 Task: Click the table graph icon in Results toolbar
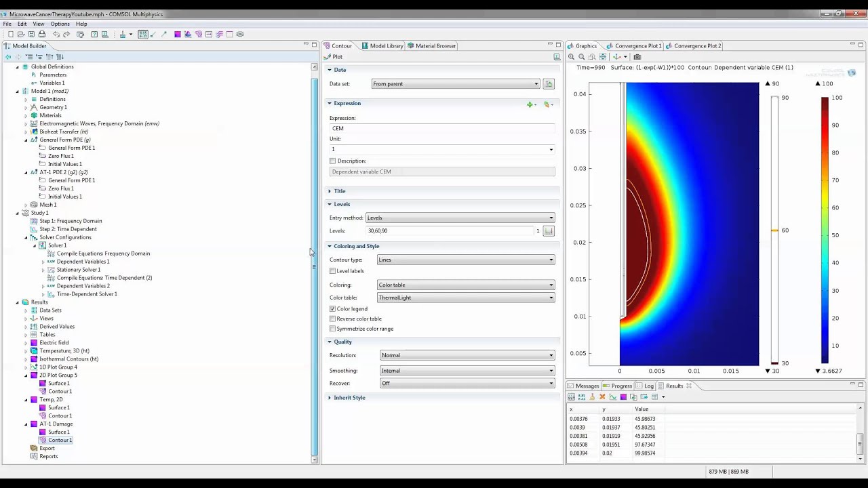[613, 396]
